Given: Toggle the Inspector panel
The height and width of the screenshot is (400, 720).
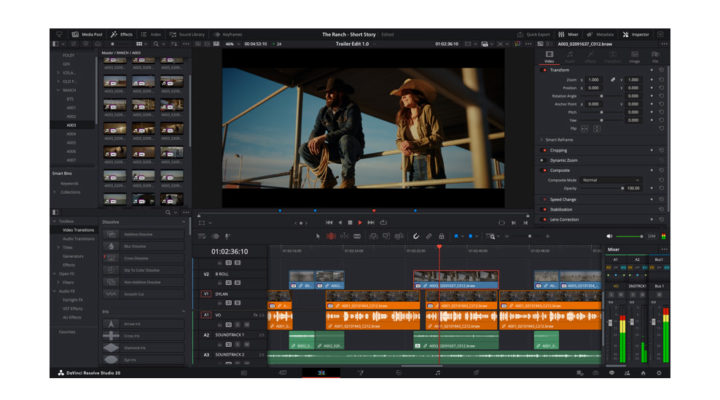Looking at the screenshot, I should click(636, 34).
